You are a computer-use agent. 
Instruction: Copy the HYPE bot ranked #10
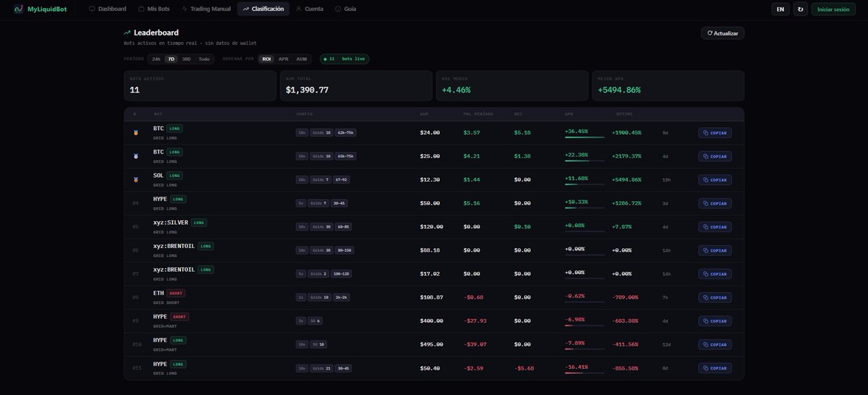click(x=715, y=344)
